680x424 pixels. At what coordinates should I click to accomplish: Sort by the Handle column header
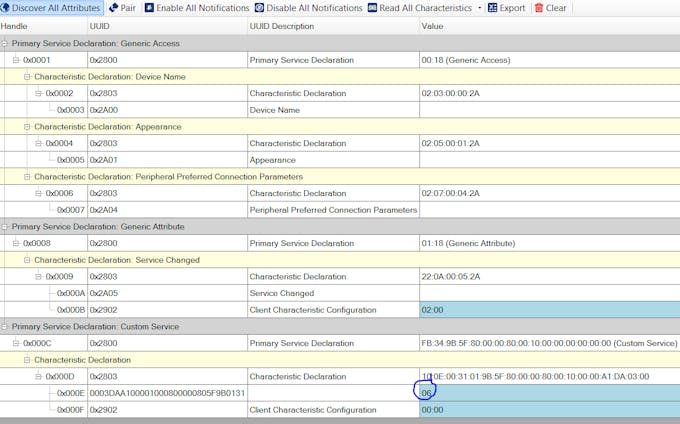pos(43,26)
